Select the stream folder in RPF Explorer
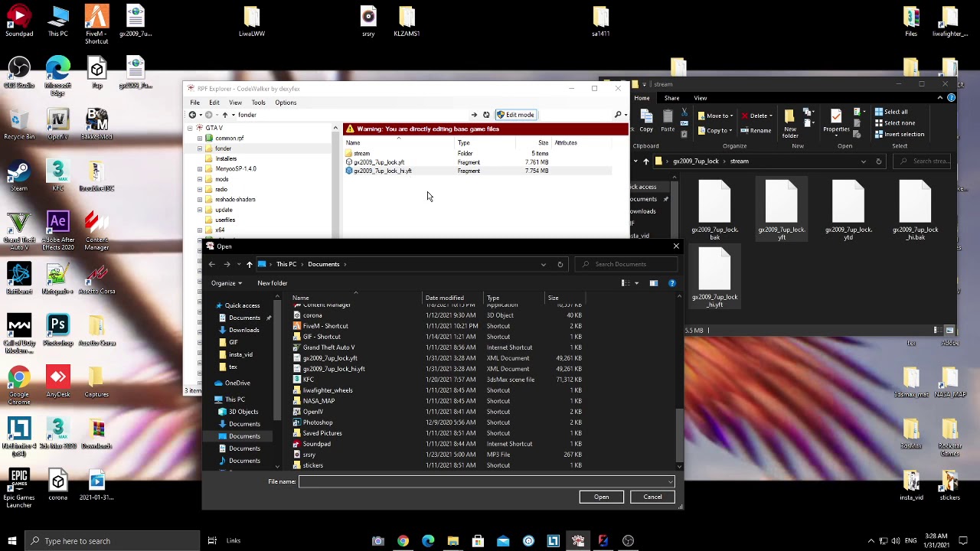The image size is (980, 551). (479, 154)
